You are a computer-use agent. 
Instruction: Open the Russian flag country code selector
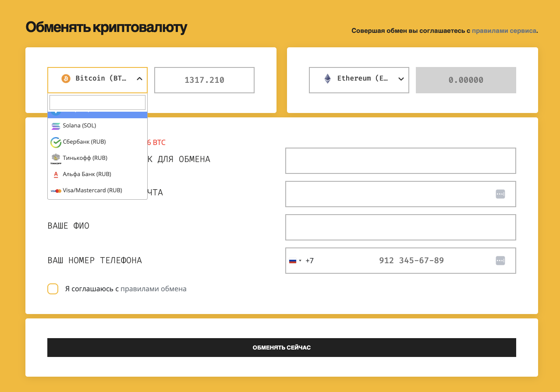(x=295, y=261)
